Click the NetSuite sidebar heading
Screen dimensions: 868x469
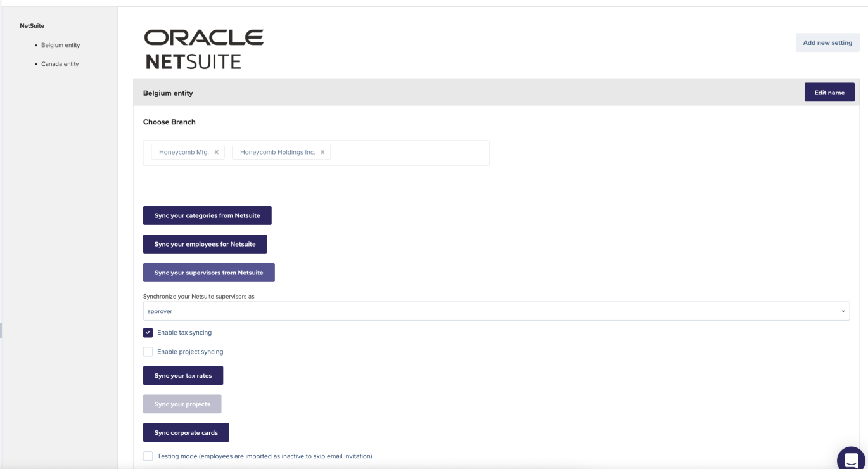point(32,25)
